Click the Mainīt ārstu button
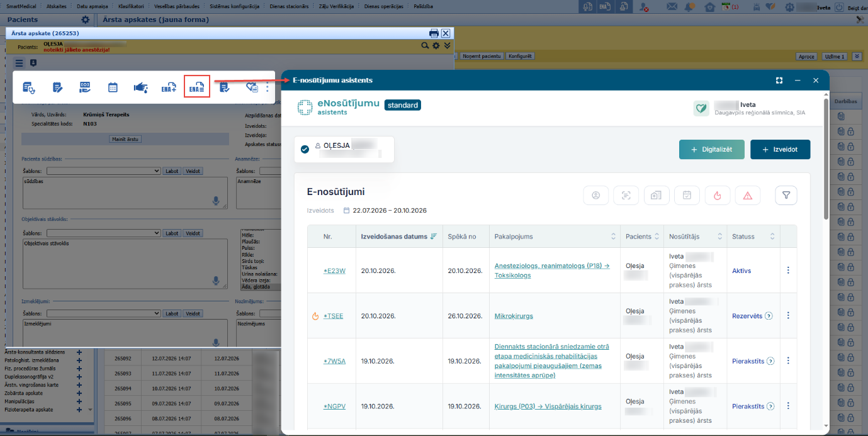 click(x=126, y=138)
